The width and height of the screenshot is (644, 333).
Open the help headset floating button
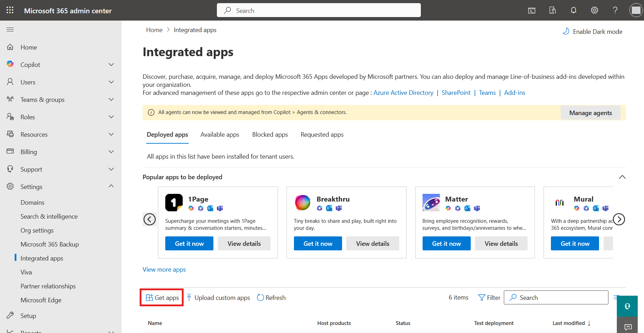pyautogui.click(x=627, y=306)
